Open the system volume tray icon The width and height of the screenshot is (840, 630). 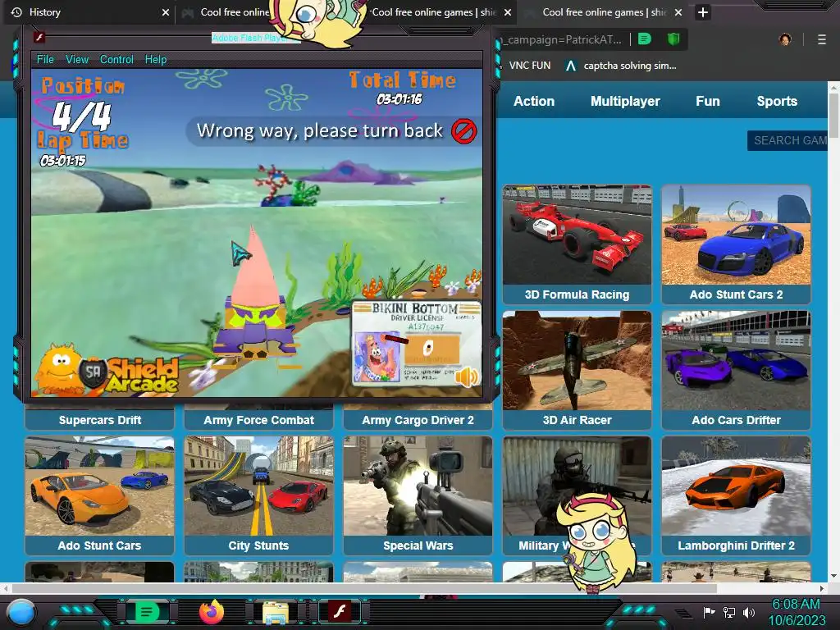[x=749, y=612]
